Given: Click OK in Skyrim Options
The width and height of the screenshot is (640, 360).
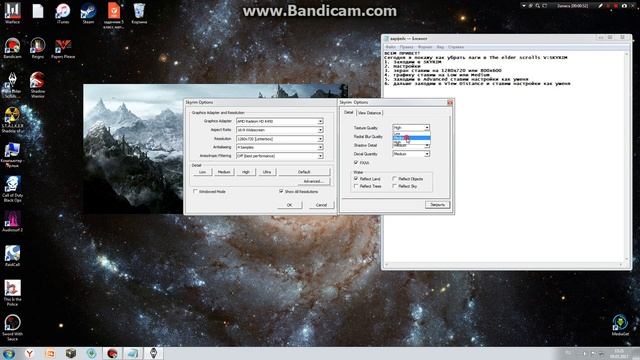Looking at the screenshot, I should (x=289, y=205).
